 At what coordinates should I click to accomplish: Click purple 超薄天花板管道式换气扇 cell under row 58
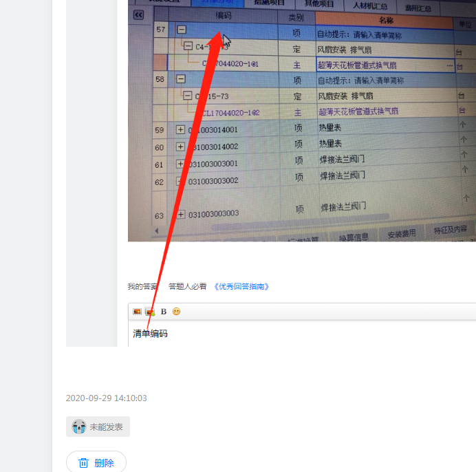tap(387, 111)
